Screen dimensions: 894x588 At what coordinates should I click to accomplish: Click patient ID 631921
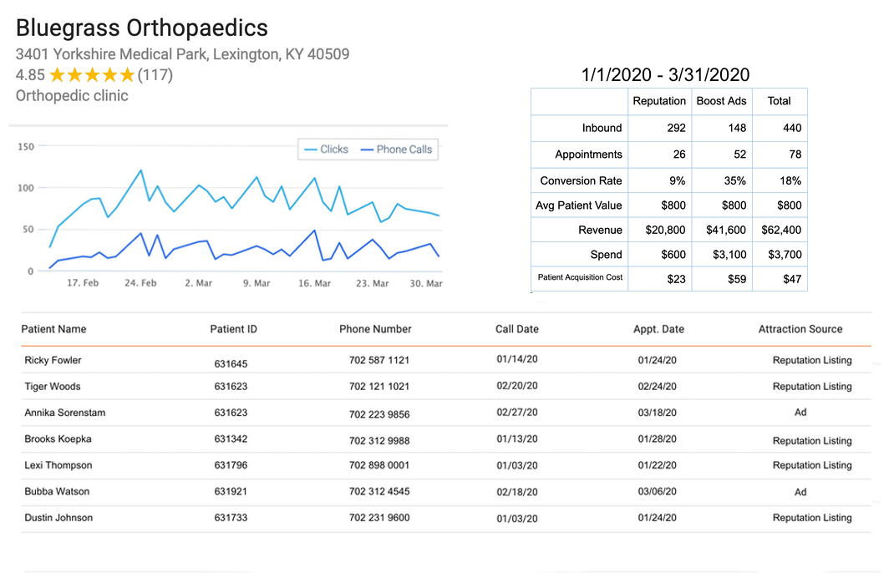[231, 491]
